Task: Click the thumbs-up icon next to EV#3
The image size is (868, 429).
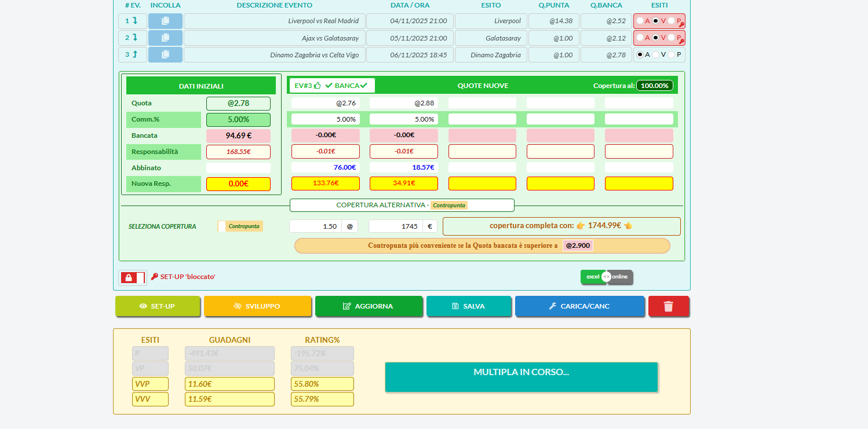Action: click(317, 86)
